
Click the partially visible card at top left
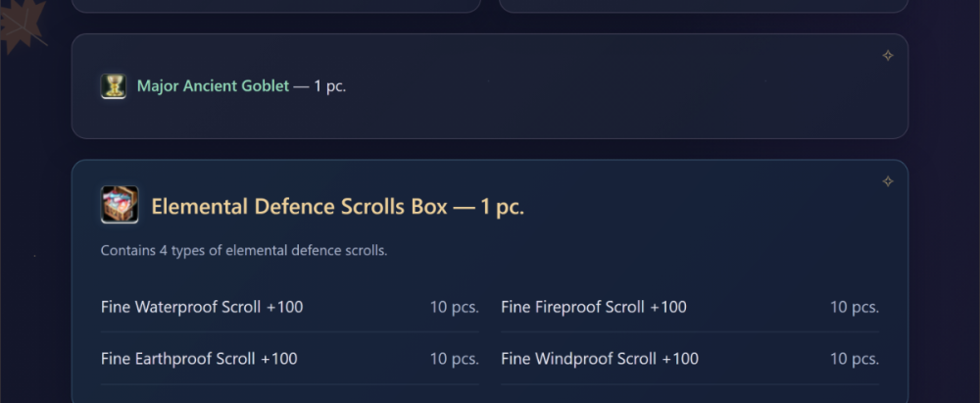point(276,6)
